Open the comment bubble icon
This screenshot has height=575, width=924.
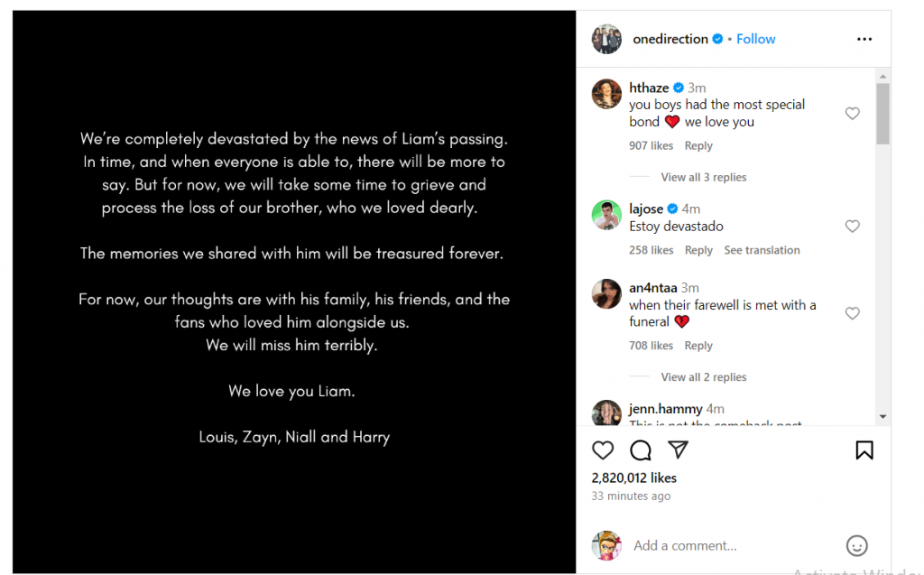[x=641, y=450]
